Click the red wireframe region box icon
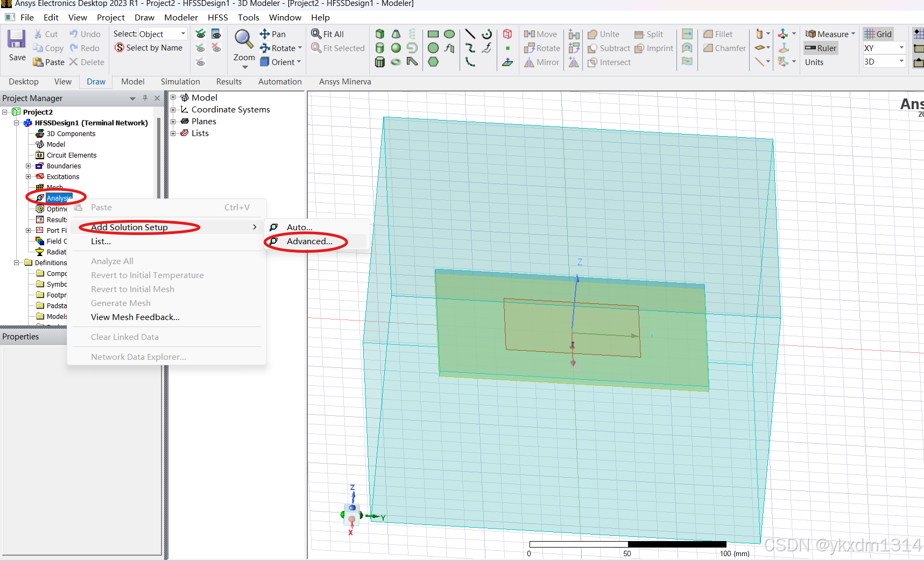Viewport: 924px width, 561px height. pos(507,34)
